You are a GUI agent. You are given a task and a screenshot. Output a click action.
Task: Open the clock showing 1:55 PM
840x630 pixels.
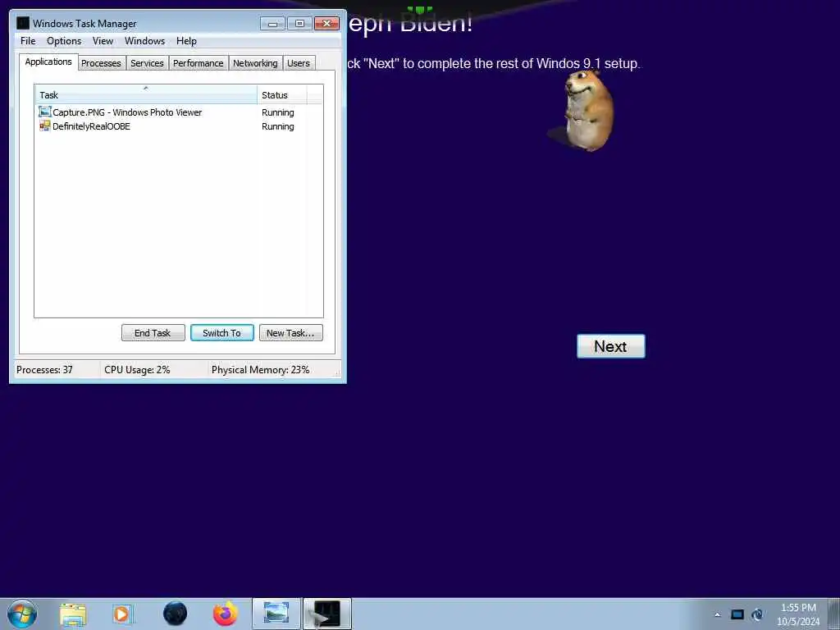tap(798, 614)
